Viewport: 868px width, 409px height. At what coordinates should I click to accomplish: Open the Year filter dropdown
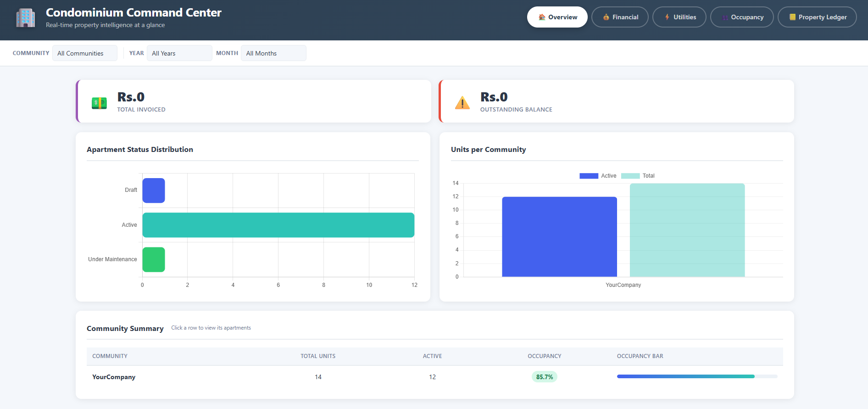[x=179, y=53]
